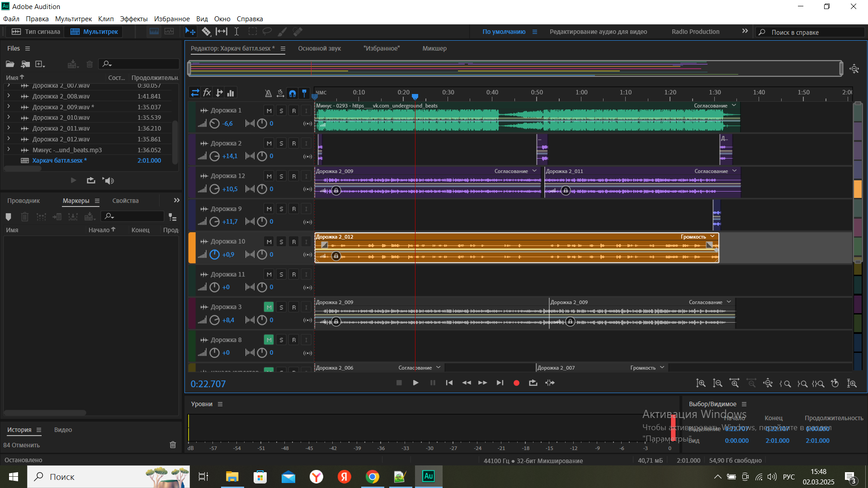
Task: Solo Дорожка 10
Action: click(x=281, y=242)
